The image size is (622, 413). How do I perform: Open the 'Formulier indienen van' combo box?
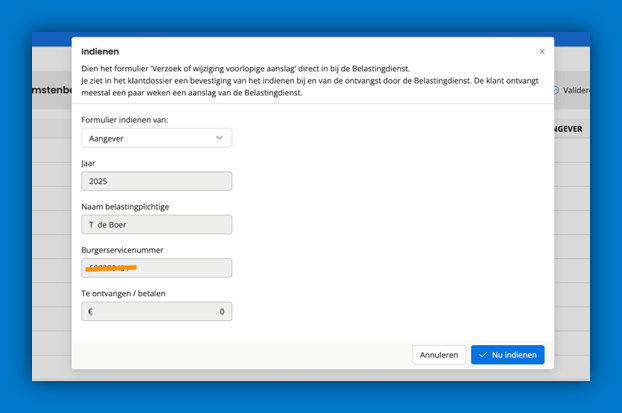(156, 138)
